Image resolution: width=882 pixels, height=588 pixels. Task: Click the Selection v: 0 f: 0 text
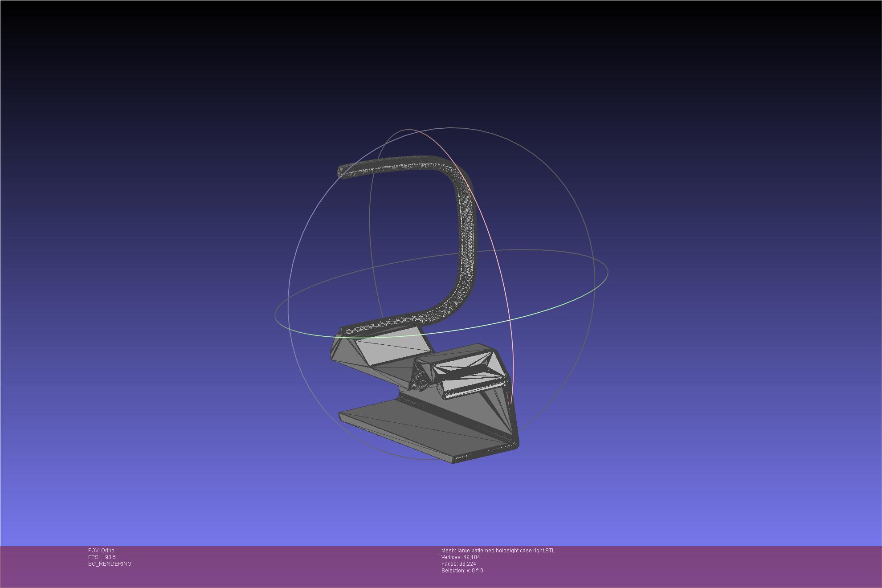coord(462,571)
